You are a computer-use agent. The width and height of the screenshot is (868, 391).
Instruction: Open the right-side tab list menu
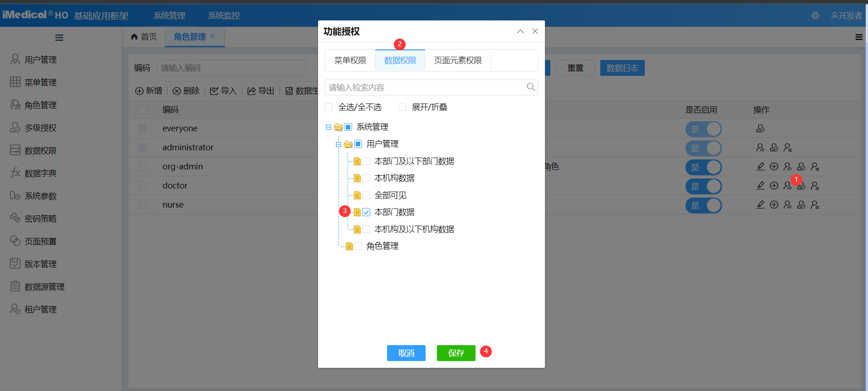tap(859, 37)
